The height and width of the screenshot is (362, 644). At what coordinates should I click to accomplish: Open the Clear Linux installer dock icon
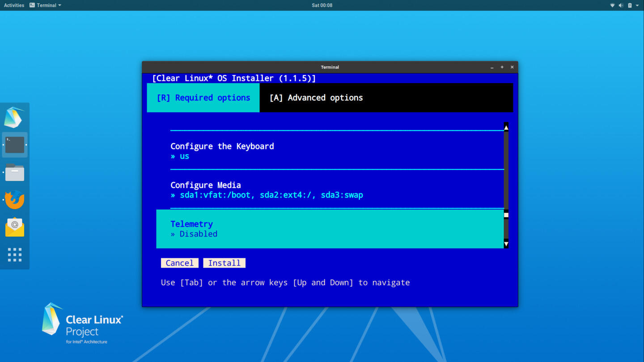pyautogui.click(x=14, y=118)
